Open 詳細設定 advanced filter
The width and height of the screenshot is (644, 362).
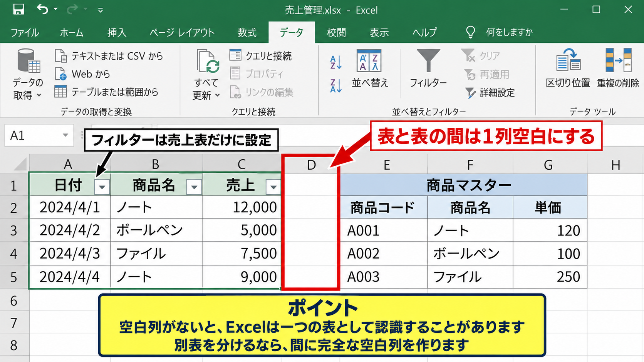click(490, 93)
